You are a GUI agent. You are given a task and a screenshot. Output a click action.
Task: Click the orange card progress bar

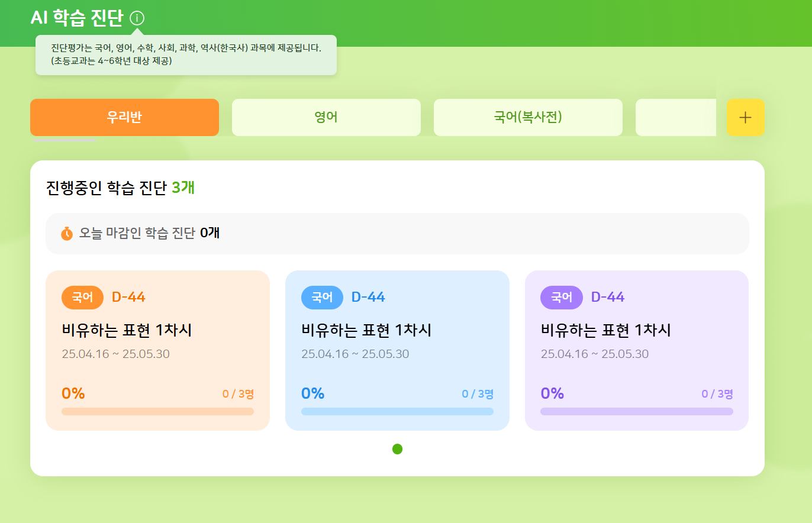pyautogui.click(x=157, y=411)
